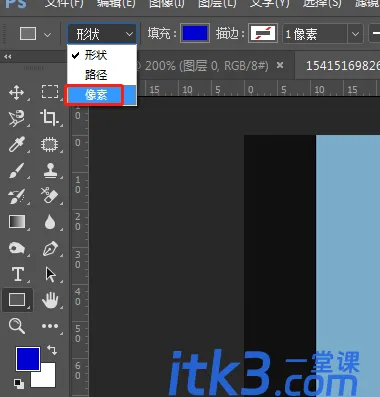This screenshot has width=380, height=397.
Task: Select the Path Selection arrow tool
Action: (50, 275)
